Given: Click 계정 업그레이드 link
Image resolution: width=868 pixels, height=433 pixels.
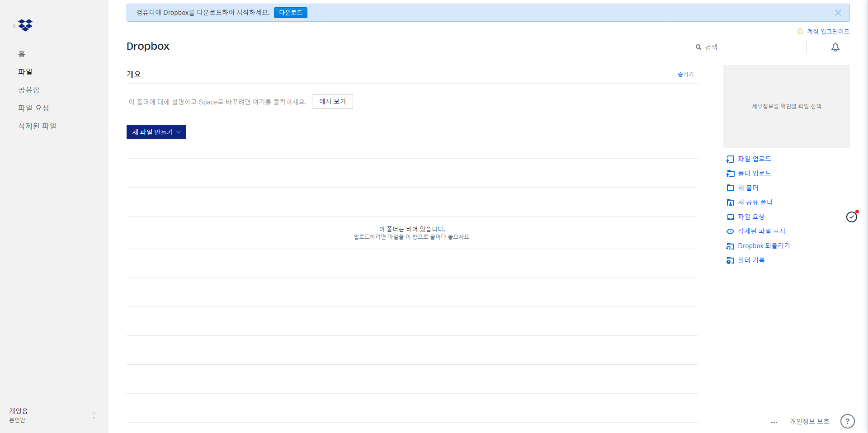Looking at the screenshot, I should (828, 31).
